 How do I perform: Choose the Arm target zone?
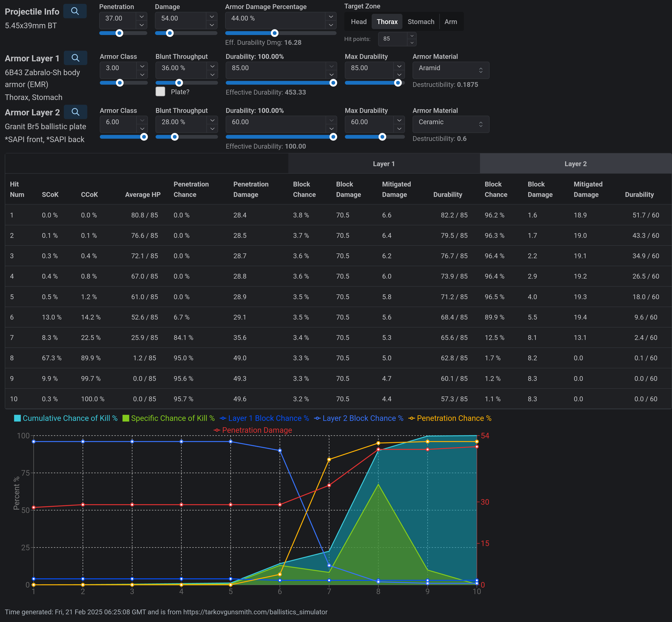[x=450, y=22]
